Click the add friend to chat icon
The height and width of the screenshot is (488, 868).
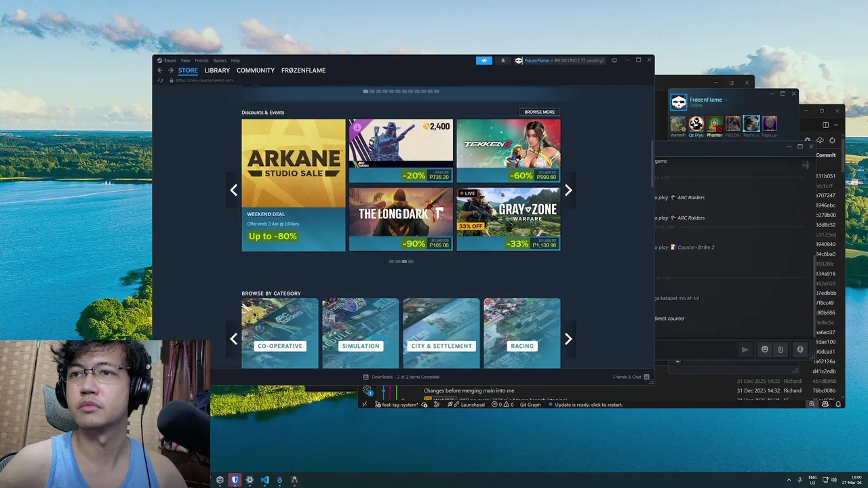[806, 165]
